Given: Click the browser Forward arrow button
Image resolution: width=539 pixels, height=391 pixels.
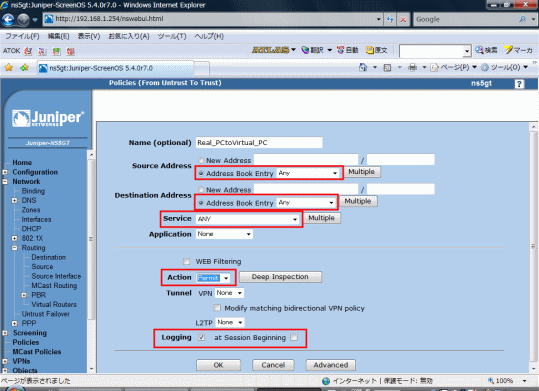Looking at the screenshot, I should click(x=23, y=20).
